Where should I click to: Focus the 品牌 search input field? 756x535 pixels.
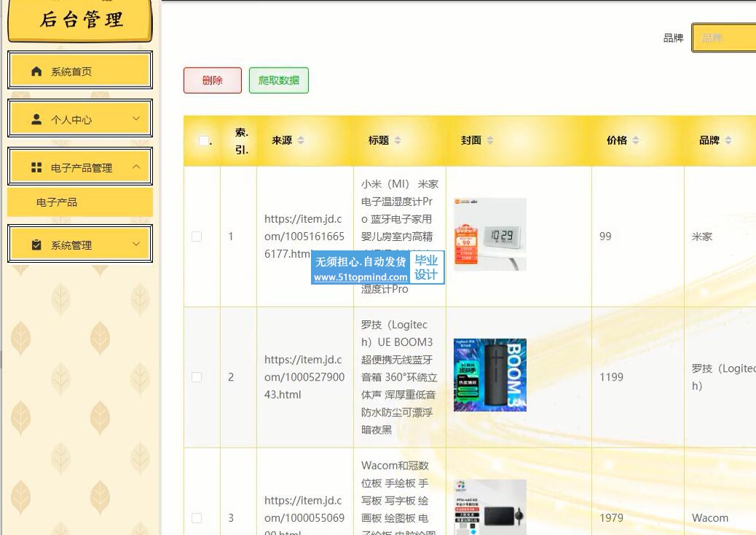pyautogui.click(x=724, y=38)
